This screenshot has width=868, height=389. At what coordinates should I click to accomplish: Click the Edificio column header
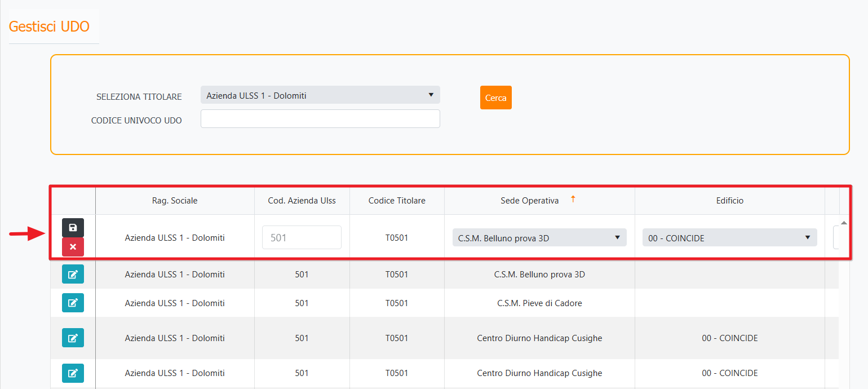point(729,201)
